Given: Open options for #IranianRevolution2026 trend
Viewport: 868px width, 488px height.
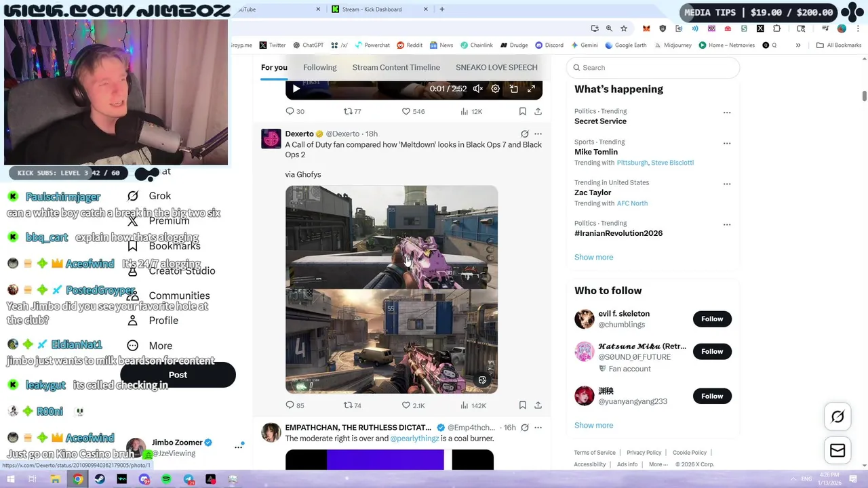Looking at the screenshot, I should pyautogui.click(x=727, y=224).
